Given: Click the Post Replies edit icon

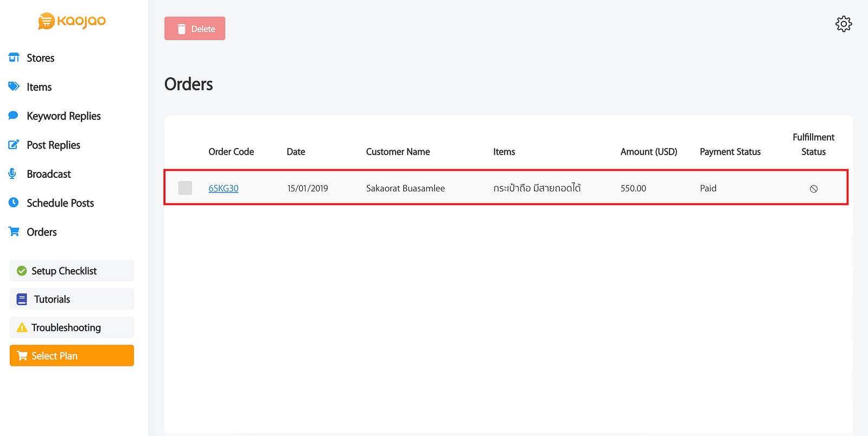Looking at the screenshot, I should click(14, 145).
